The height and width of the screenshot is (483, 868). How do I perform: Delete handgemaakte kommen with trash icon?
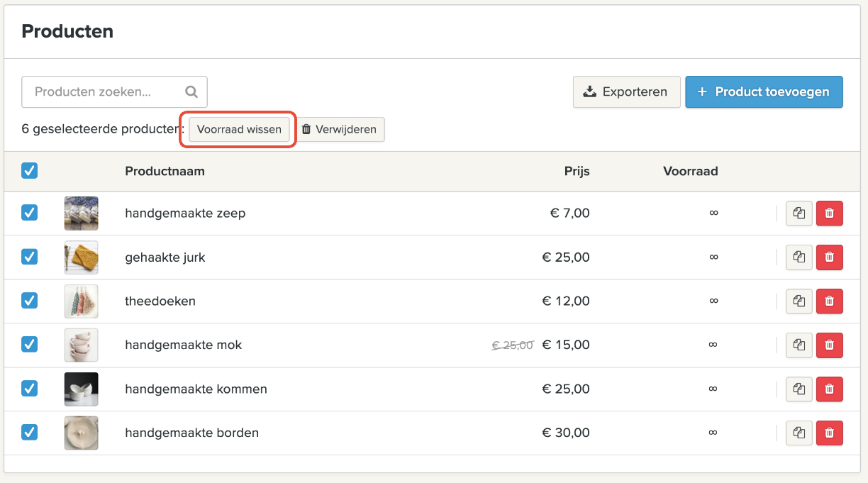point(830,389)
